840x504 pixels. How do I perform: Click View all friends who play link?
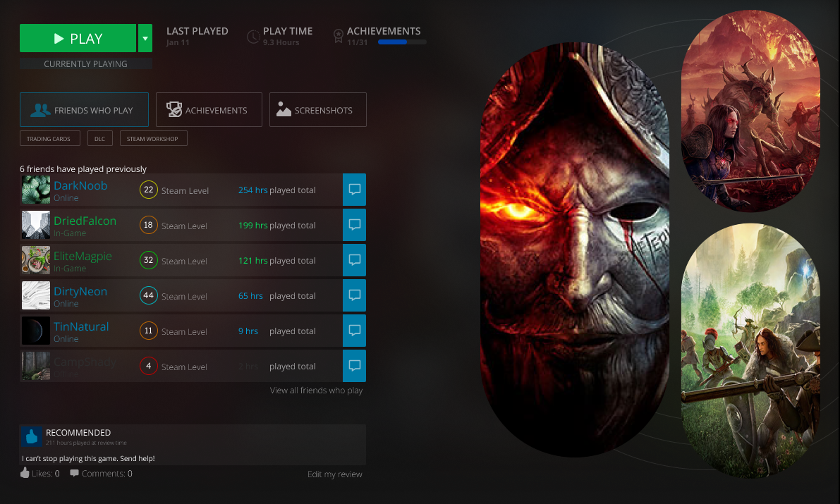tap(316, 391)
